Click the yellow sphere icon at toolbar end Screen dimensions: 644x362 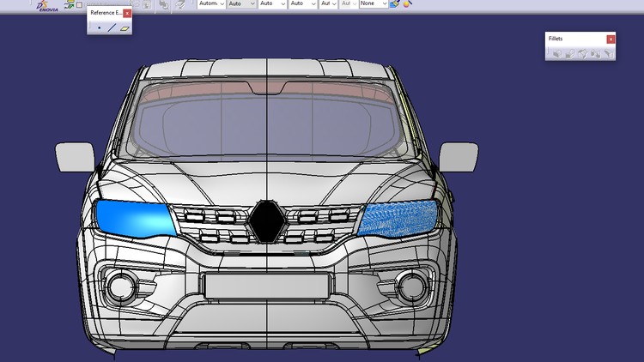click(x=407, y=4)
